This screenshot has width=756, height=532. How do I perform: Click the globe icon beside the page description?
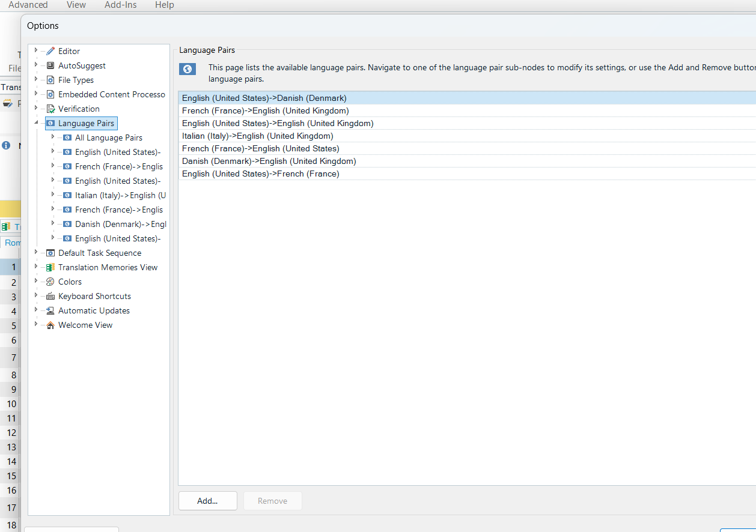click(x=187, y=69)
